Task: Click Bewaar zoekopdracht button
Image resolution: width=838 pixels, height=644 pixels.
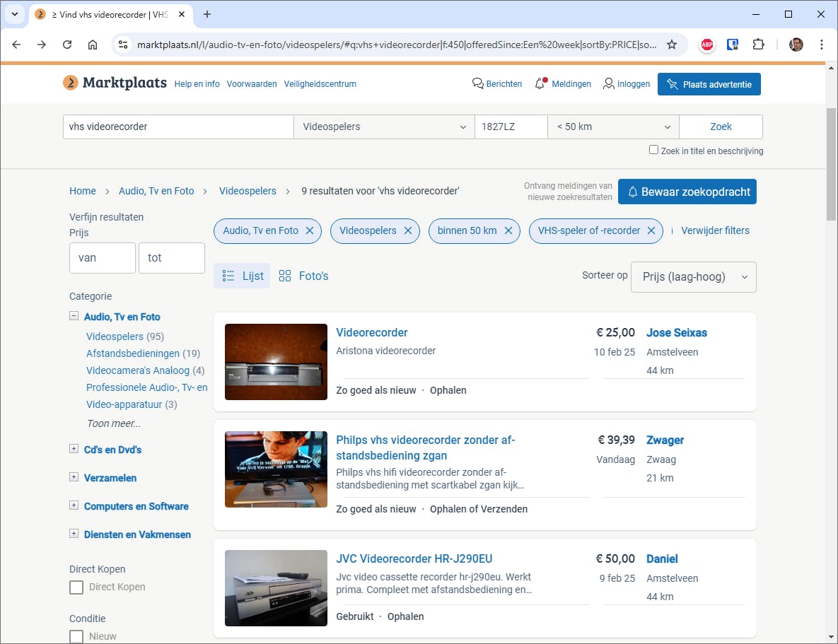Action: point(687,192)
